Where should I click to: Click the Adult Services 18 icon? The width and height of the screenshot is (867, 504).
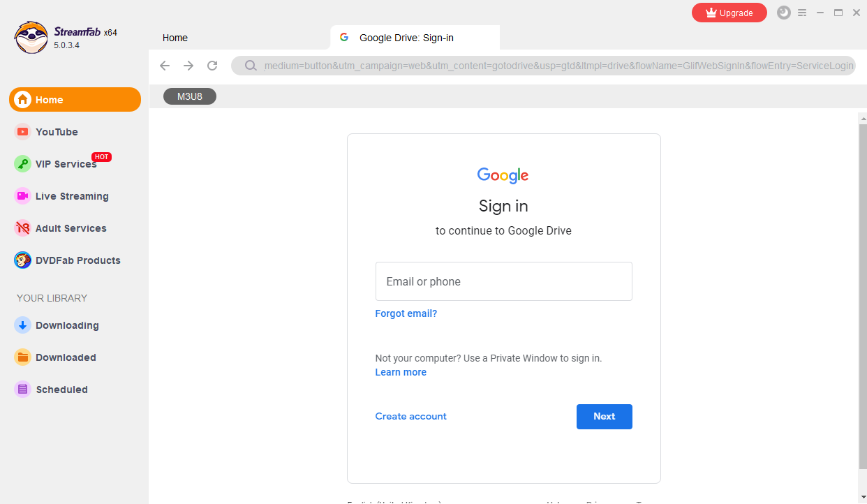(23, 228)
